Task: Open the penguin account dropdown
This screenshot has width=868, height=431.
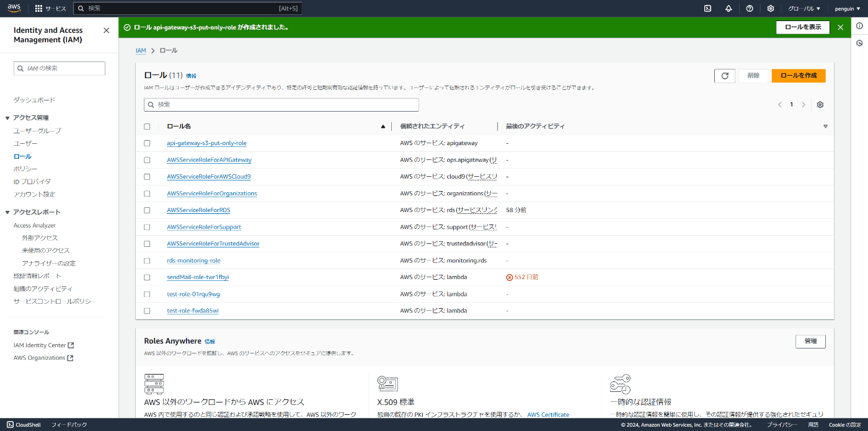Action: 847,9
